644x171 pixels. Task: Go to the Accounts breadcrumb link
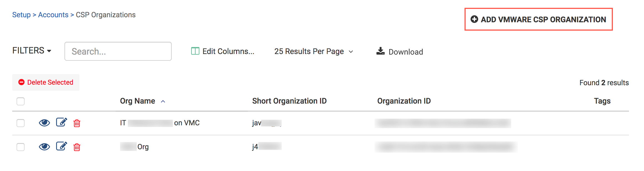click(x=53, y=15)
